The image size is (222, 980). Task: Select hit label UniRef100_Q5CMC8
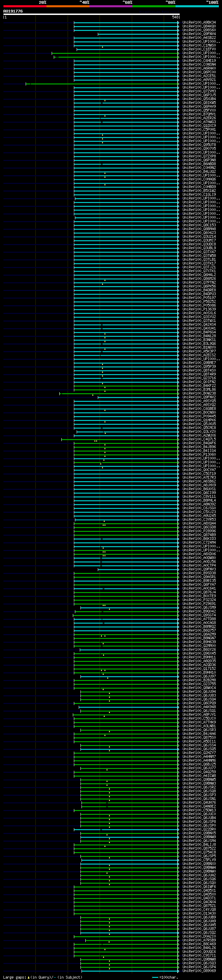[199, 428]
